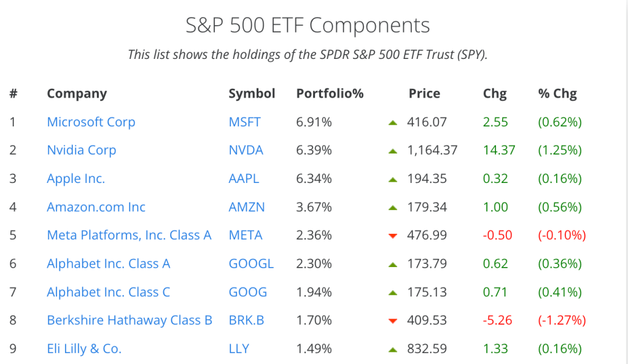The image size is (628, 364).
Task: Click the BRK.B symbol link
Action: tap(247, 320)
